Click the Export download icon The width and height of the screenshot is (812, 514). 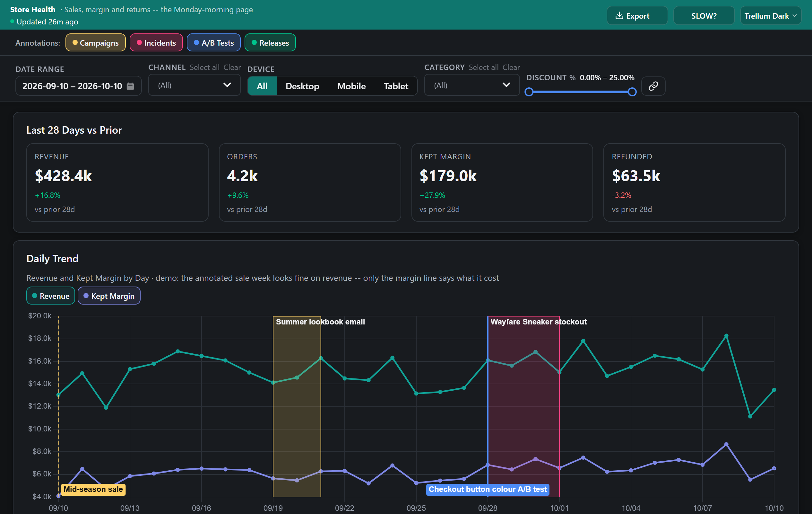tap(619, 16)
